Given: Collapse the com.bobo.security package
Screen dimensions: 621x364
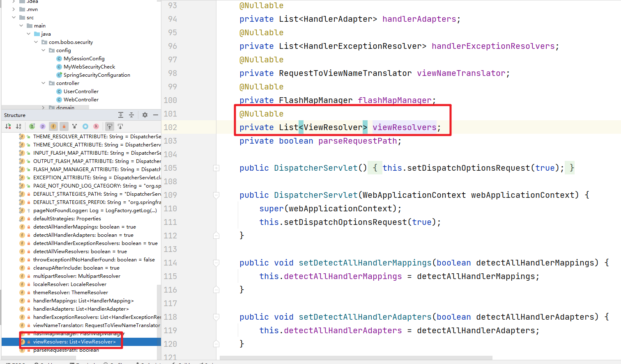Looking at the screenshot, I should pos(36,42).
